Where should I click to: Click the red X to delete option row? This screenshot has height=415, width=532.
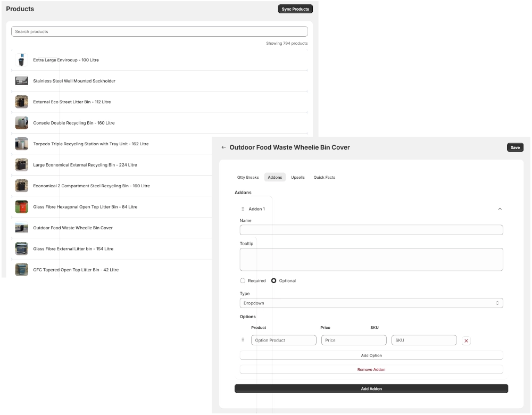tap(466, 341)
